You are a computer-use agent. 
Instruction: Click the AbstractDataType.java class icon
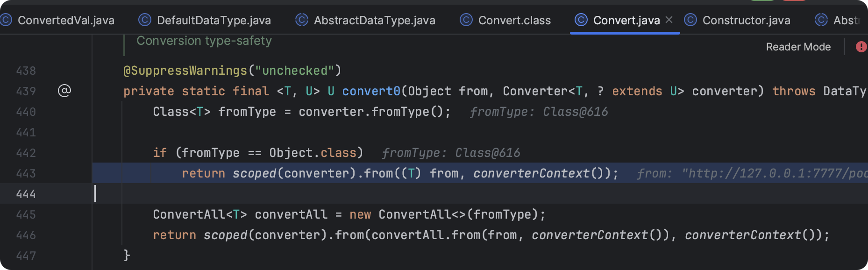click(x=302, y=20)
